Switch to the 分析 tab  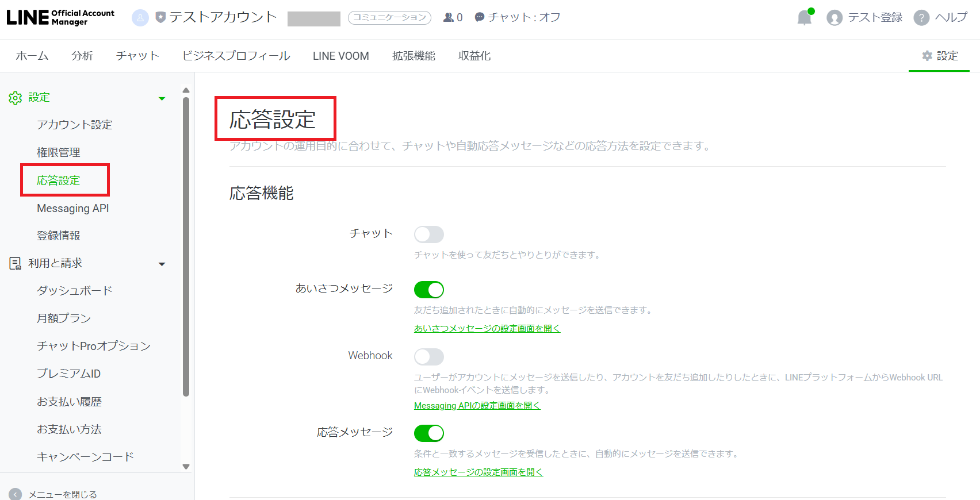click(x=82, y=56)
